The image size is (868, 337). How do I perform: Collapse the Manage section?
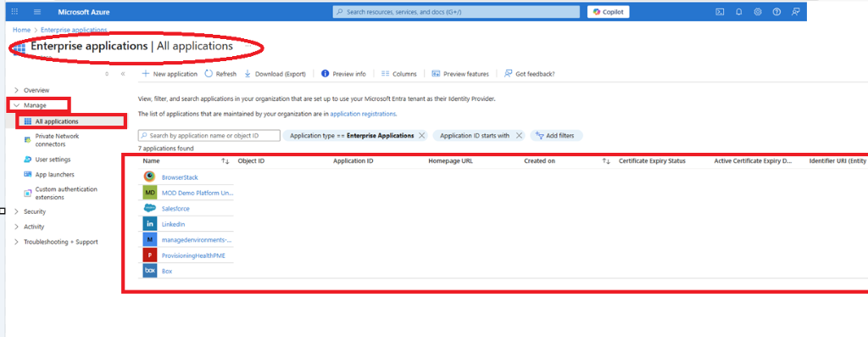31,105
